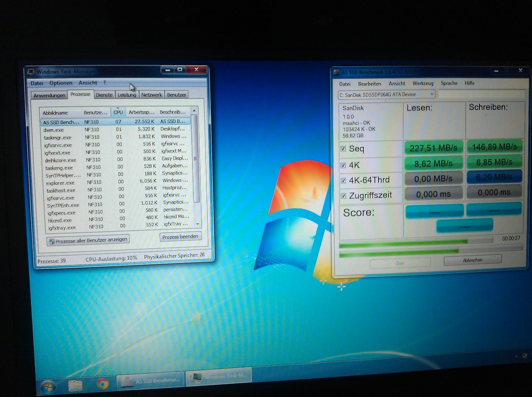This screenshot has height=397, width=532.
Task: Click the AS SSD Benchmark title bar icon
Action: pos(337,72)
